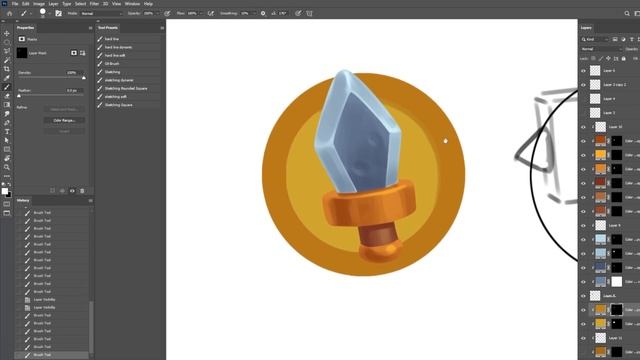Image resolution: width=640 pixels, height=360 pixels.
Task: Switch to the Tool Presets tab
Action: point(108,28)
